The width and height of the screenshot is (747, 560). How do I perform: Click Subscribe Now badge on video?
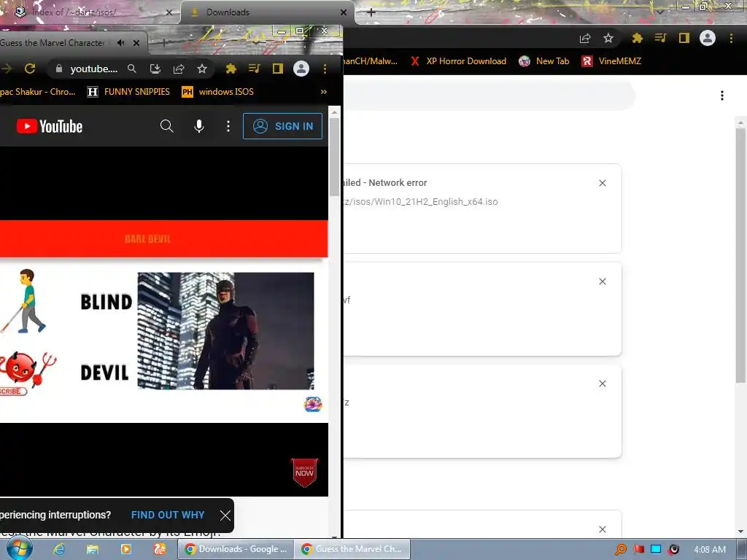pos(304,472)
